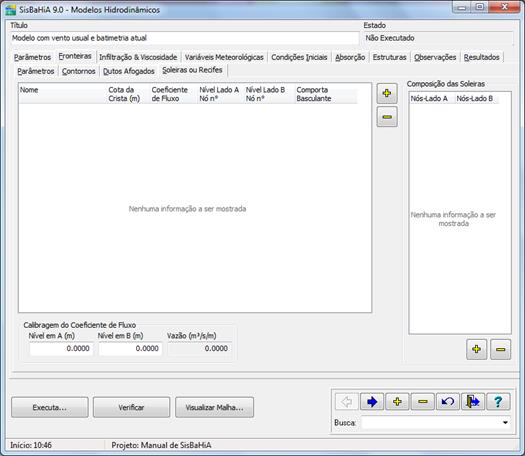The height and width of the screenshot is (456, 525).
Task: Click the Nível em A (m) field
Action: click(x=61, y=349)
